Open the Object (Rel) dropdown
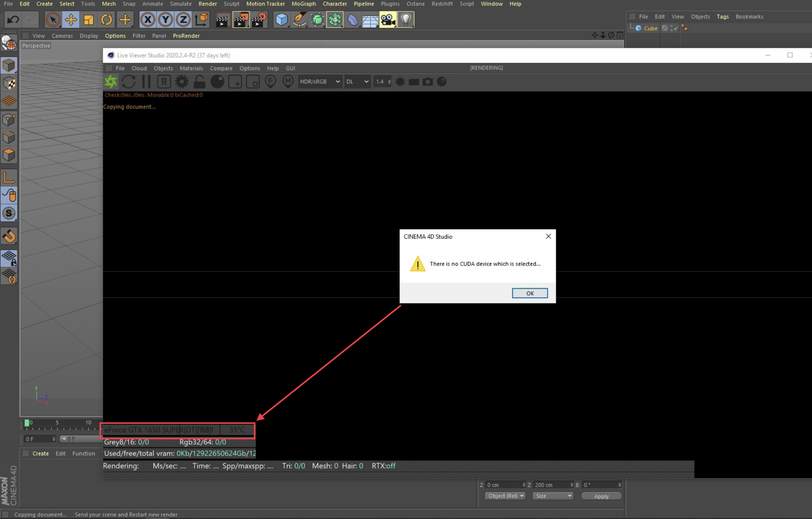Screen dimensions: 812x519 pyautogui.click(x=505, y=496)
